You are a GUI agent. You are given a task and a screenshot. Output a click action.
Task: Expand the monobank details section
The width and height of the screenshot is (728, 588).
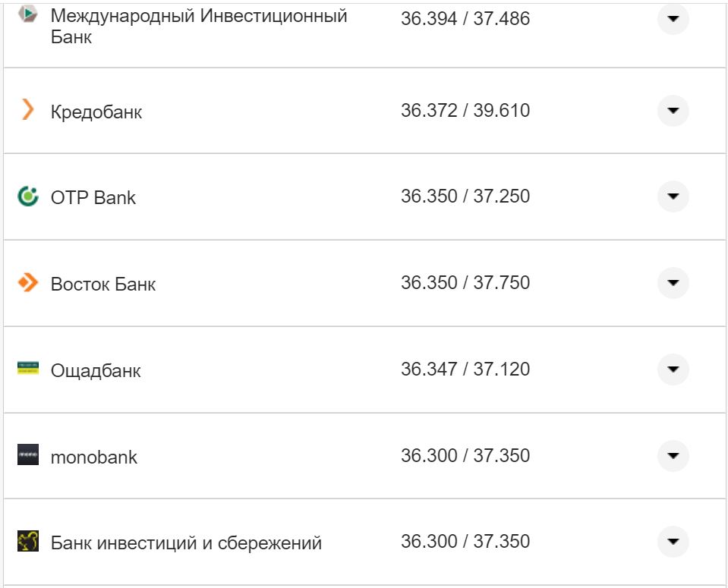[x=673, y=456]
